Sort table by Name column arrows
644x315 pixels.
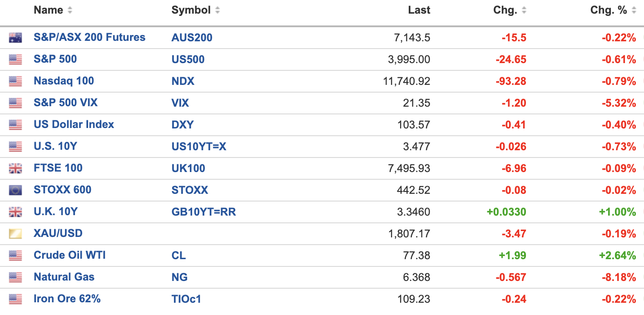click(x=69, y=10)
